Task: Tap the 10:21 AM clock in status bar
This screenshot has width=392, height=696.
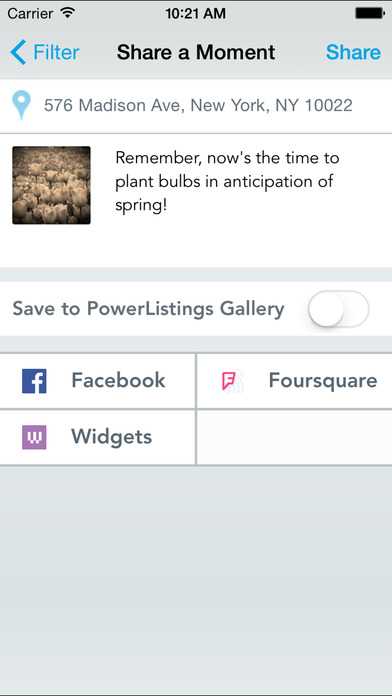Action: 196,13
